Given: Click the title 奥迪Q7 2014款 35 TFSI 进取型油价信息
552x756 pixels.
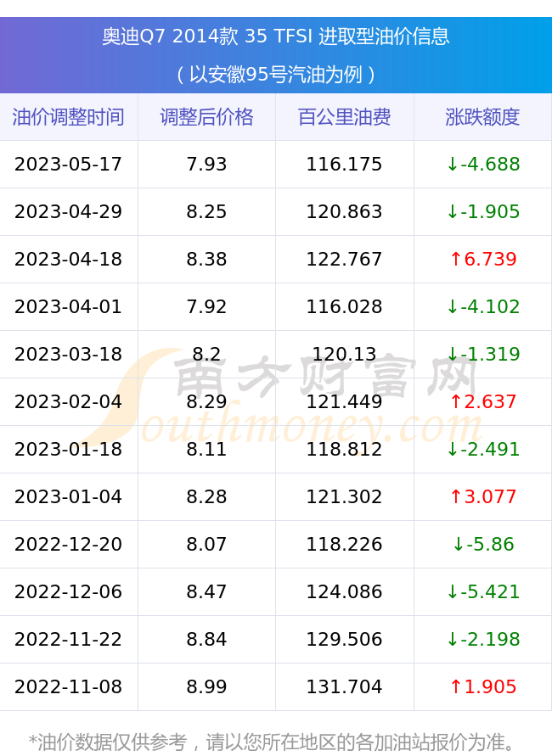Looking at the screenshot, I should coord(276,36).
